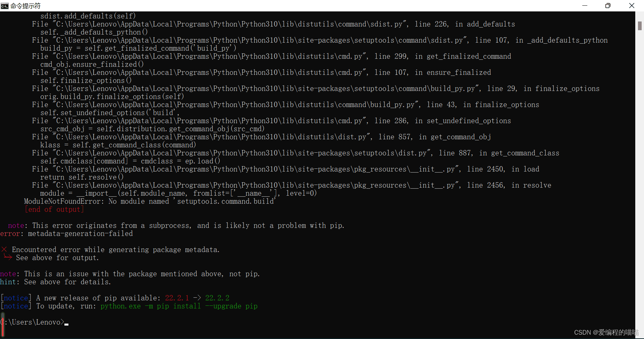Click the Command Prompt icon in title bar

tap(5, 5)
